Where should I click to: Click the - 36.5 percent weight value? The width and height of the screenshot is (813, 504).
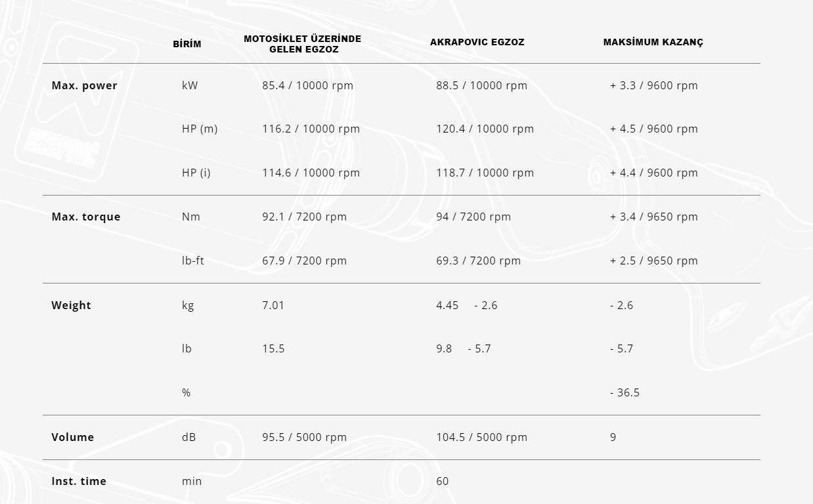pos(625,392)
